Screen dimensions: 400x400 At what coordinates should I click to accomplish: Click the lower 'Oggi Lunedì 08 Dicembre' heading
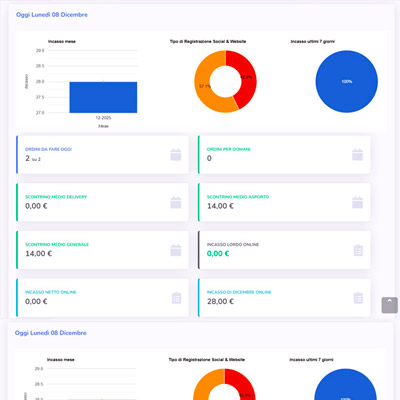point(50,333)
